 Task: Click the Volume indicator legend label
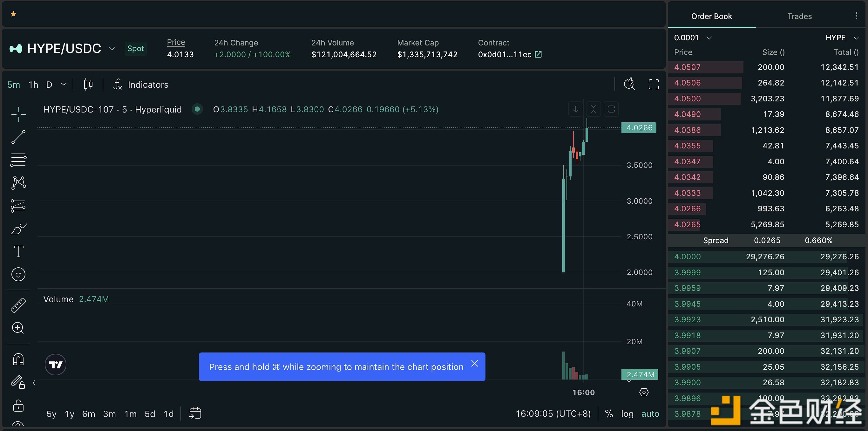[58, 299]
